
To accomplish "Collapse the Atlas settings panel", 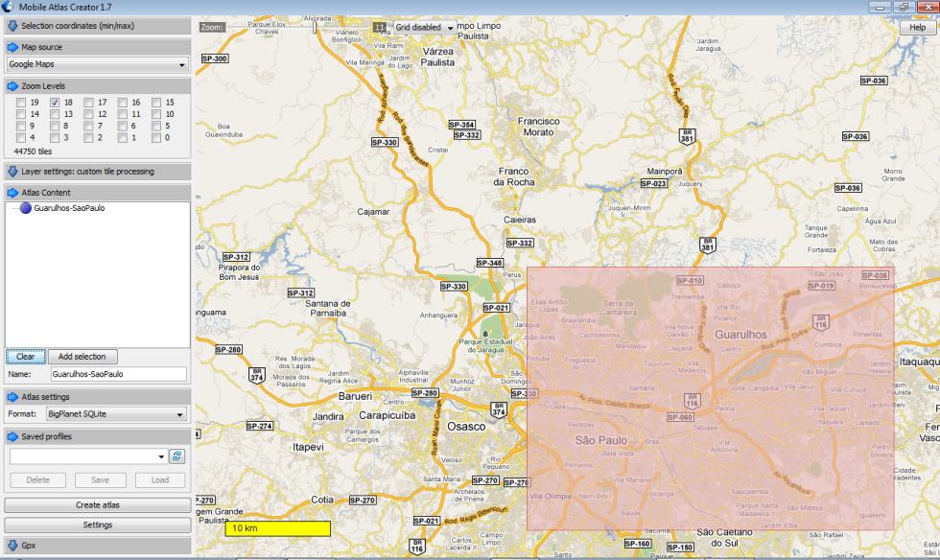I will pos(98,397).
